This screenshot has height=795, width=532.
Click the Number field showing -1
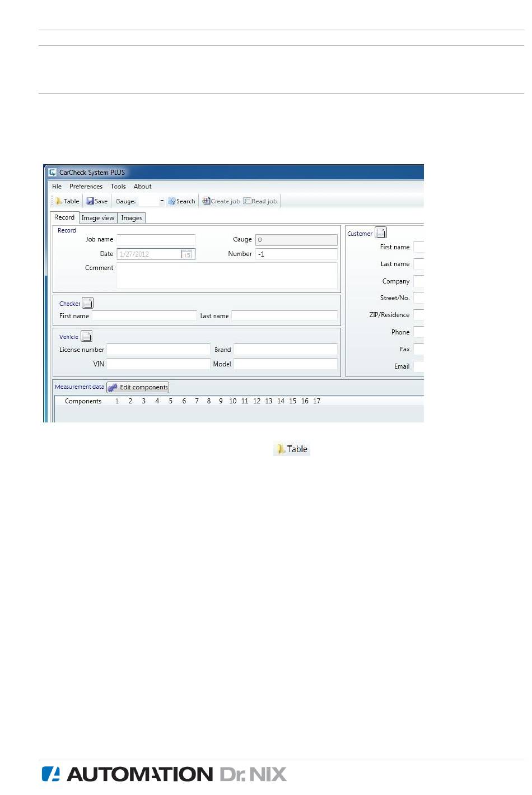pos(296,254)
